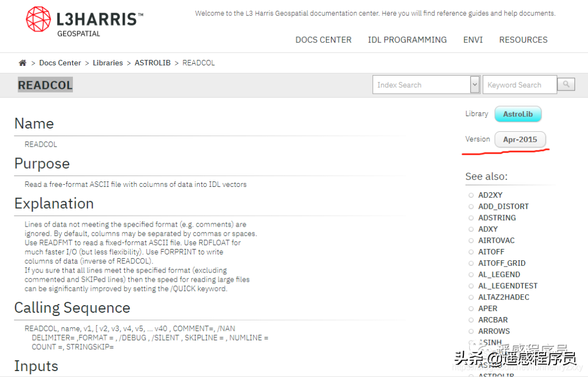Select the AITOFF_GRID bullet entry
This screenshot has height=377, width=588.
[x=501, y=263]
